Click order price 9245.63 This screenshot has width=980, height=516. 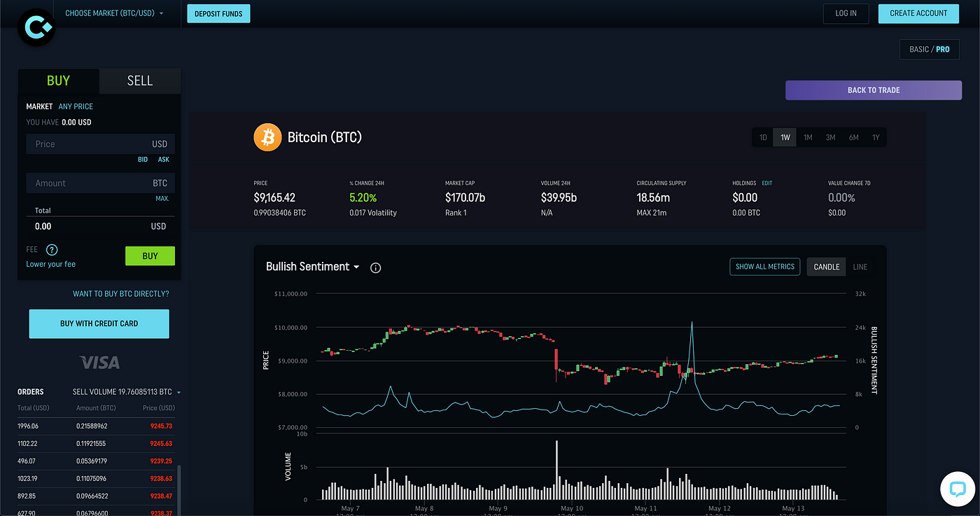tap(160, 443)
